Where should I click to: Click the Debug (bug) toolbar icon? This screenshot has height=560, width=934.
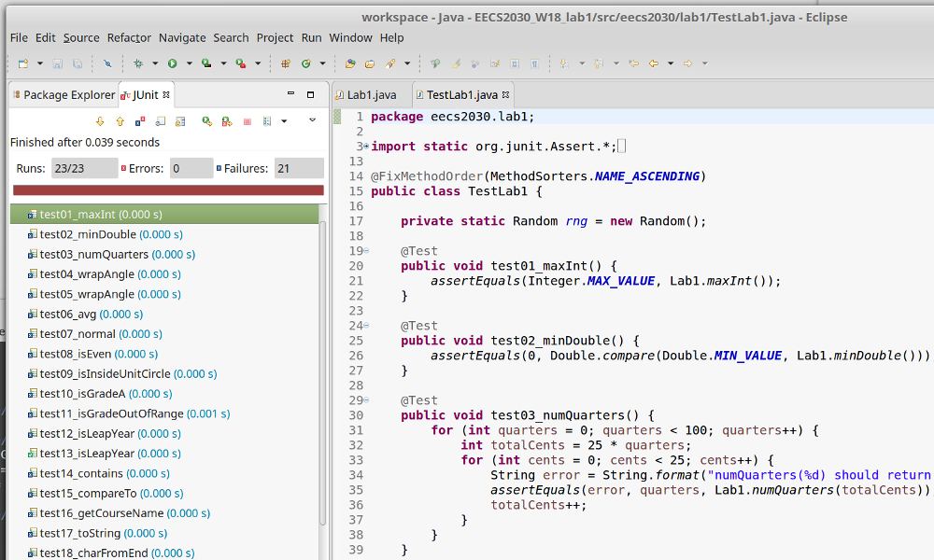point(138,63)
